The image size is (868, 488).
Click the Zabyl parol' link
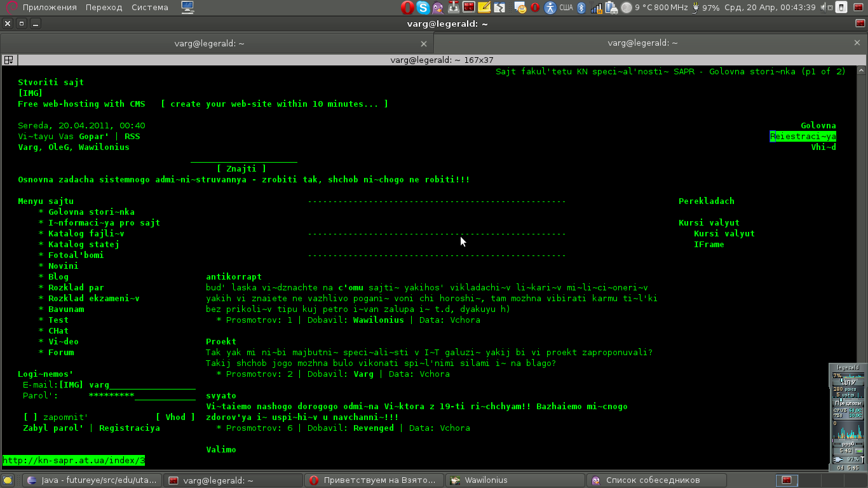coord(53,428)
